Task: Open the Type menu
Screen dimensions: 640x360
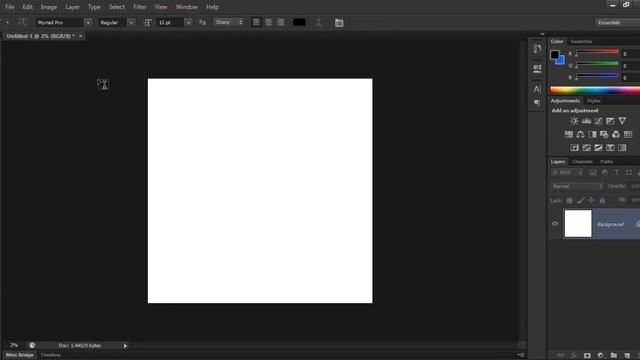Action: [x=94, y=7]
